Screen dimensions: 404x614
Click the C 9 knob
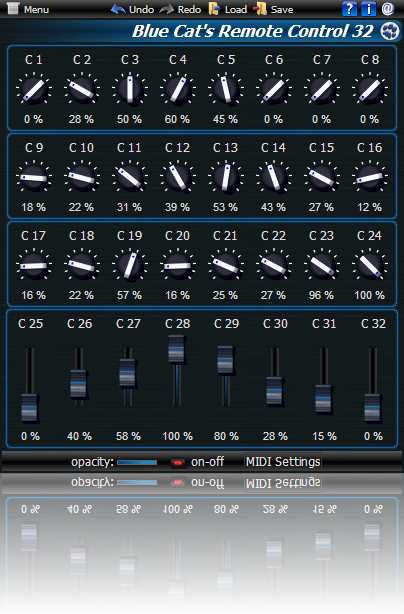34,178
